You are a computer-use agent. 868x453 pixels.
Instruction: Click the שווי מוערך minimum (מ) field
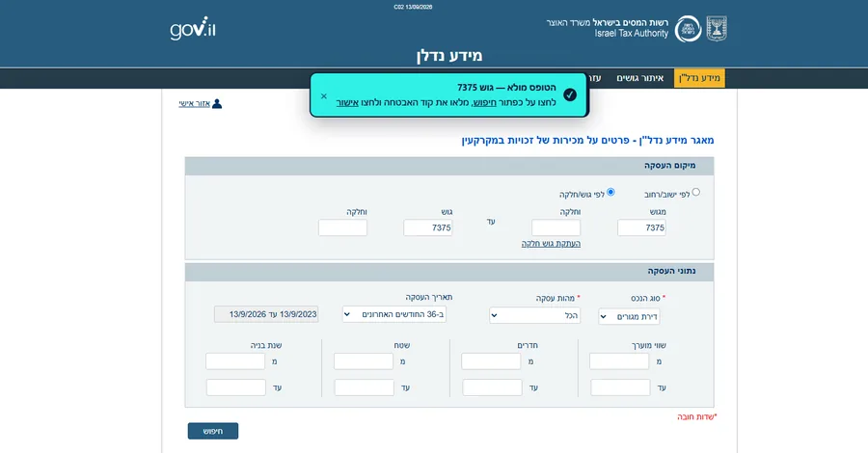(x=619, y=361)
